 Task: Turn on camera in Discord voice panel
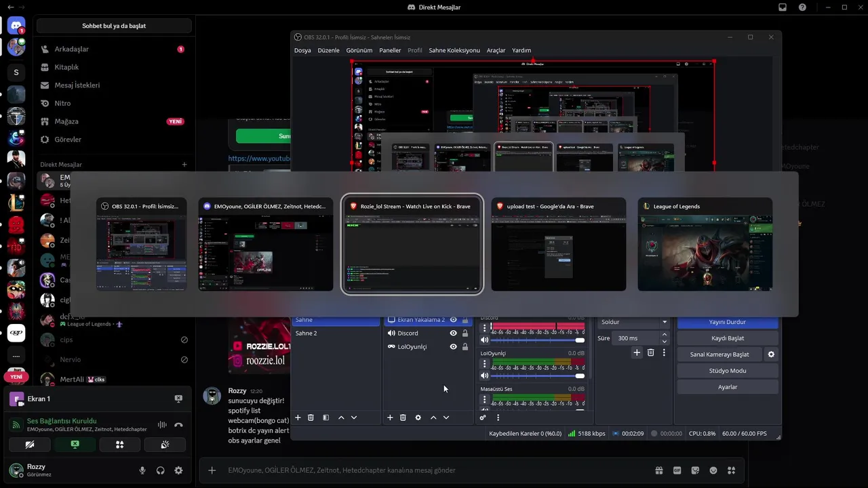[29, 445]
